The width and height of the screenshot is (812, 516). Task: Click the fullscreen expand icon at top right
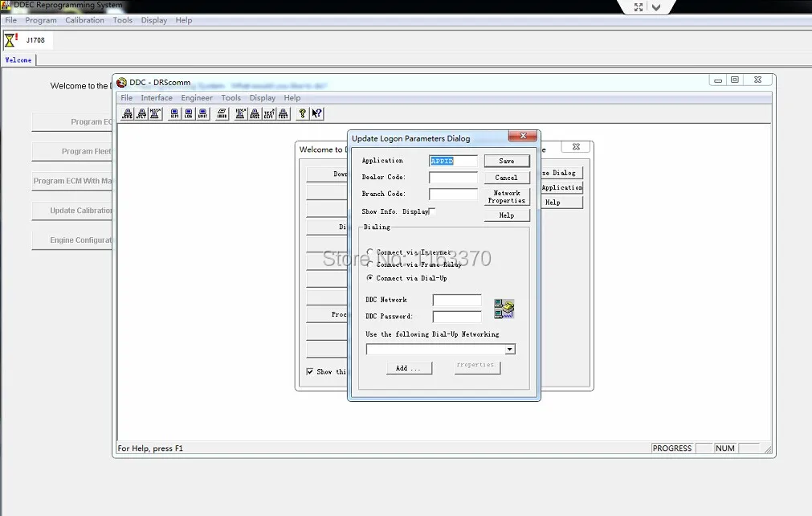639,7
